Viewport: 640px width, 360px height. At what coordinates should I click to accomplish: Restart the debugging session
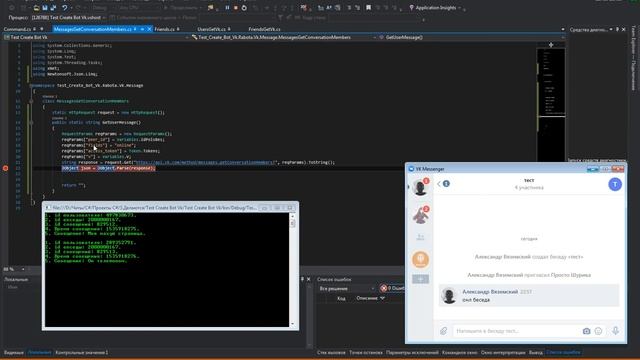tap(244, 8)
